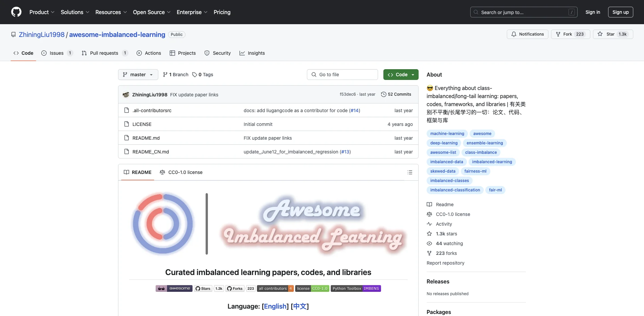The width and height of the screenshot is (644, 316).
Task: Click the tag icon beside 0 Tags
Action: [195, 75]
